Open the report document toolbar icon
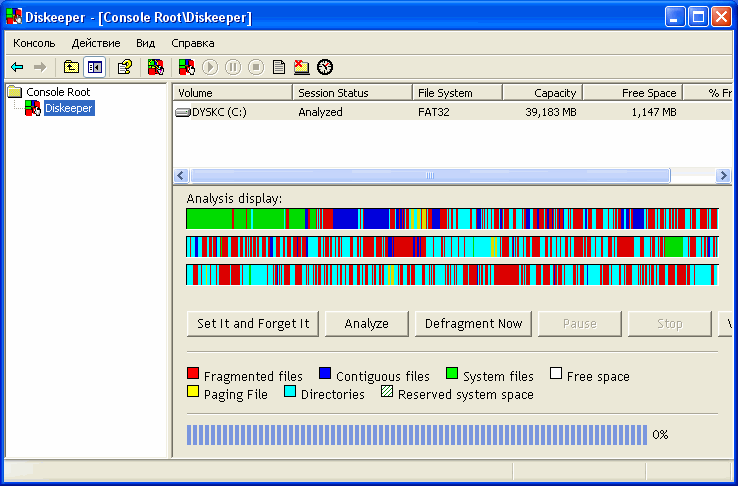 coord(279,67)
